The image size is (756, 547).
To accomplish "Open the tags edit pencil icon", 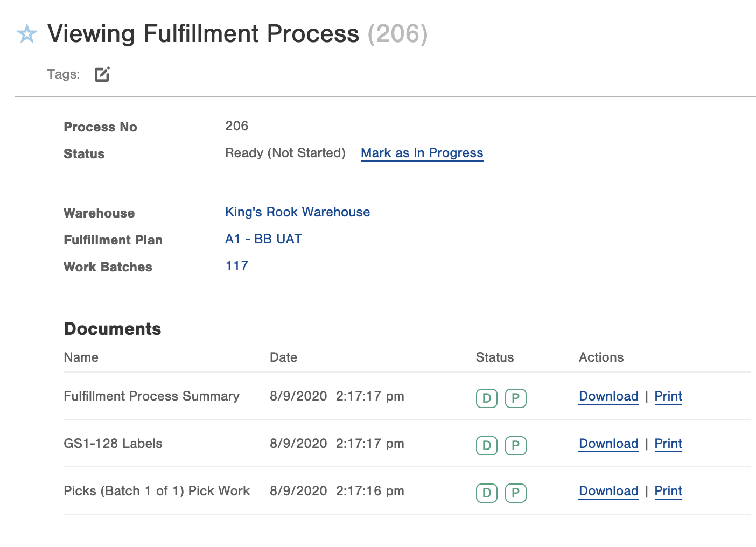I will (x=102, y=74).
